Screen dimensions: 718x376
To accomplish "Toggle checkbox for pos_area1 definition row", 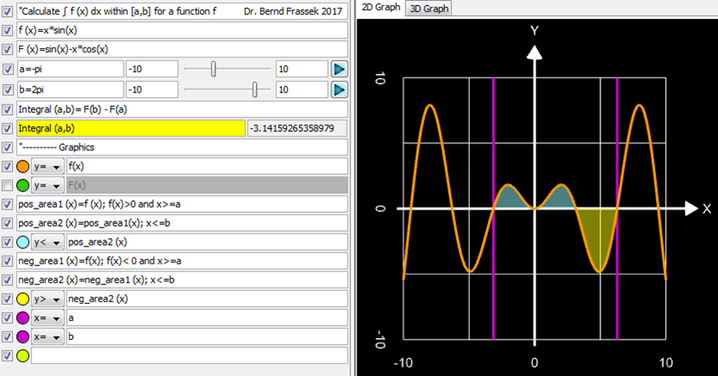I will point(7,204).
